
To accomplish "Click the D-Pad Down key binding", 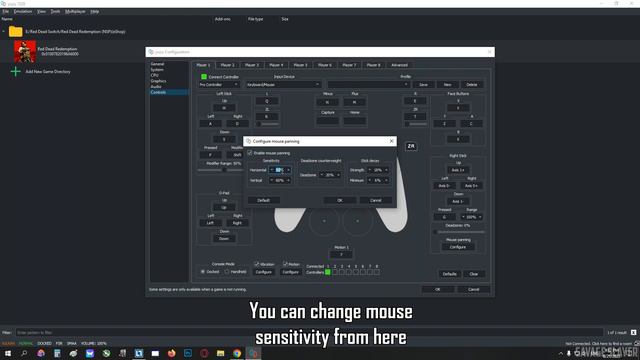I will point(224,239).
